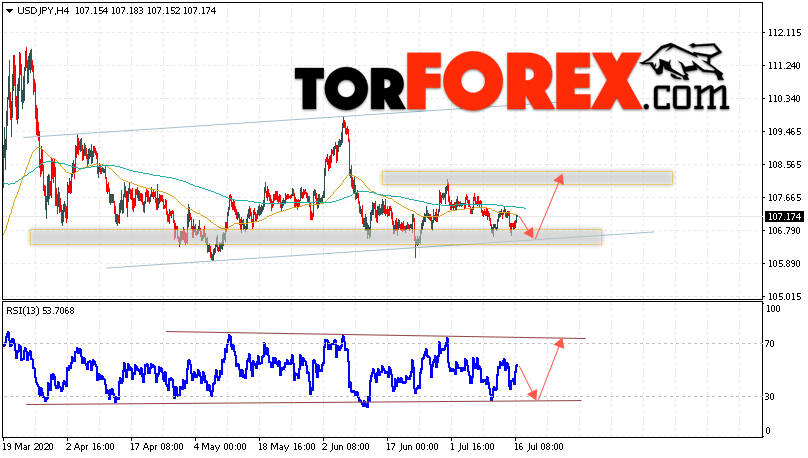Click the RSI 70 level label
Viewport: 808px width, 458px height.
point(770,344)
